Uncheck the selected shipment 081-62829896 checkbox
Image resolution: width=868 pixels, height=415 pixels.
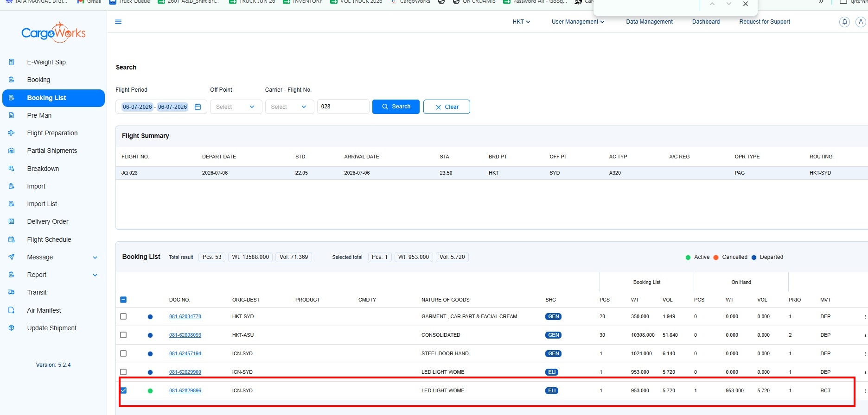point(123,390)
